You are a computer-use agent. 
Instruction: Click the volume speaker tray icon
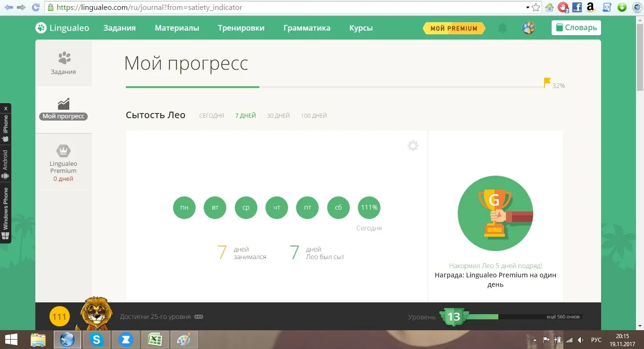pyautogui.click(x=581, y=340)
